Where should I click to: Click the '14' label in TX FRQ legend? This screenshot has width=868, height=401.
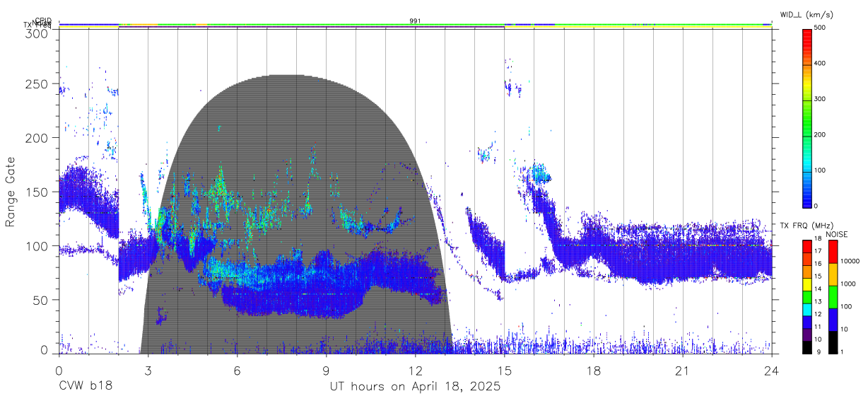(x=818, y=290)
